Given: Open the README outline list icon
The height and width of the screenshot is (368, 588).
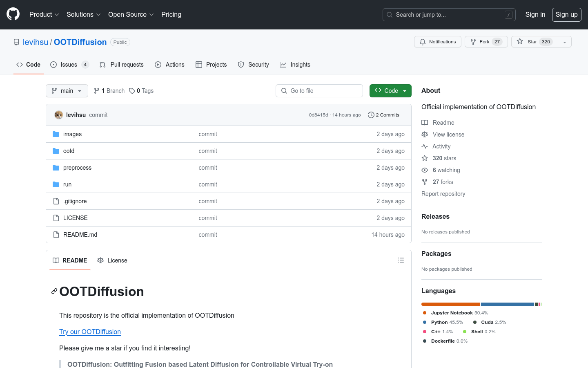Looking at the screenshot, I should point(401,260).
